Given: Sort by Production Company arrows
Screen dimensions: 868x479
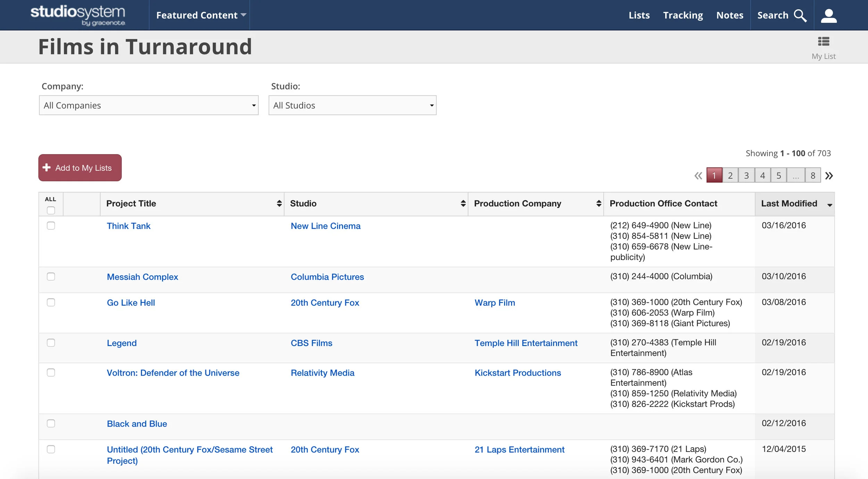Looking at the screenshot, I should pyautogui.click(x=599, y=203).
